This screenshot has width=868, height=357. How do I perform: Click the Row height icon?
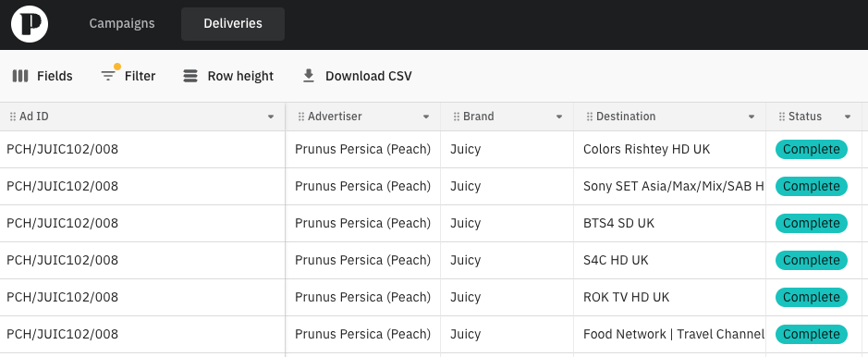[190, 76]
